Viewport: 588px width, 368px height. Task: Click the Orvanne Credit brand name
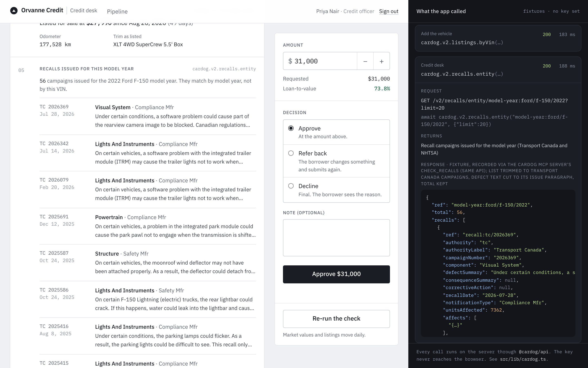click(x=42, y=10)
